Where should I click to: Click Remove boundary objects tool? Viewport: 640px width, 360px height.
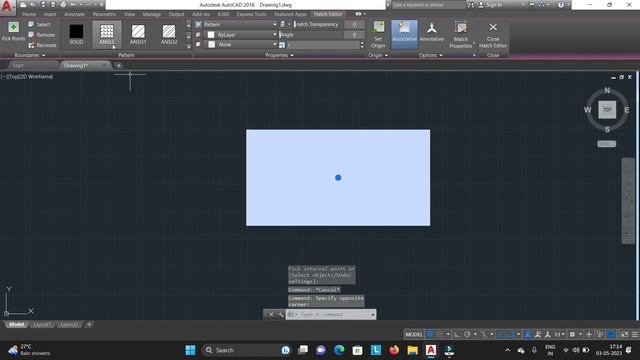[42, 35]
